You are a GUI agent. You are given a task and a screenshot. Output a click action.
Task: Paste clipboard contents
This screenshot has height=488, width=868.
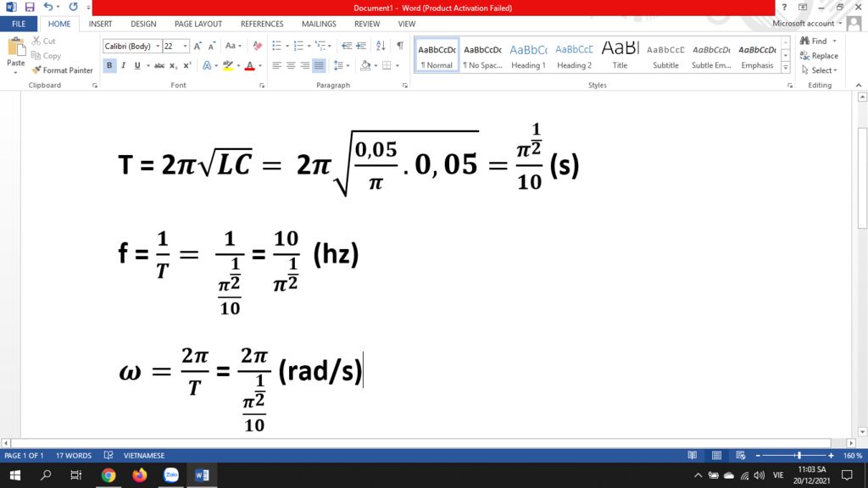pos(15,56)
